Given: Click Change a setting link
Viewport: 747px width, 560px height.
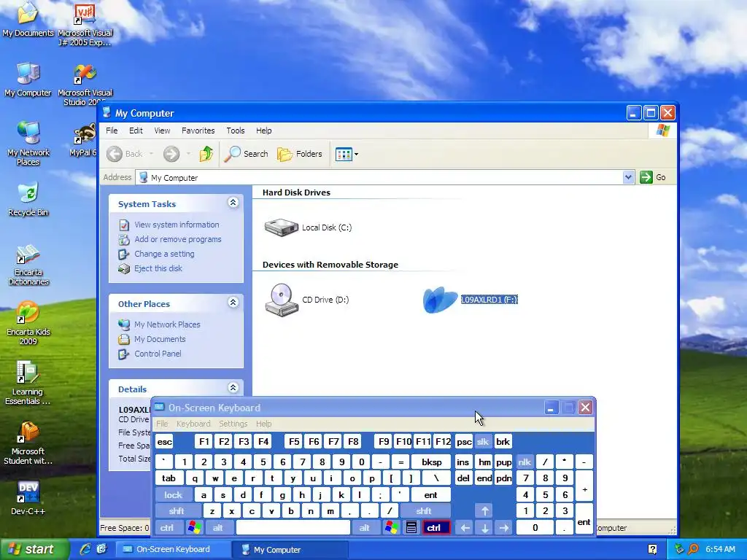Looking at the screenshot, I should click(x=164, y=254).
